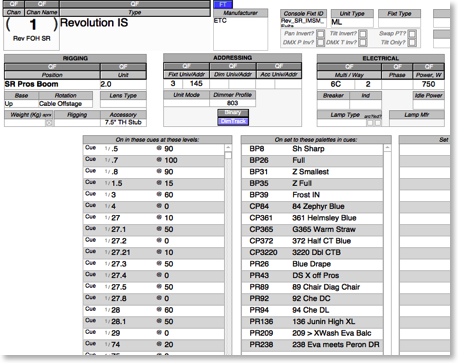Click the QF button above Power, W
This screenshot has width=458, height=363.
[x=429, y=67]
